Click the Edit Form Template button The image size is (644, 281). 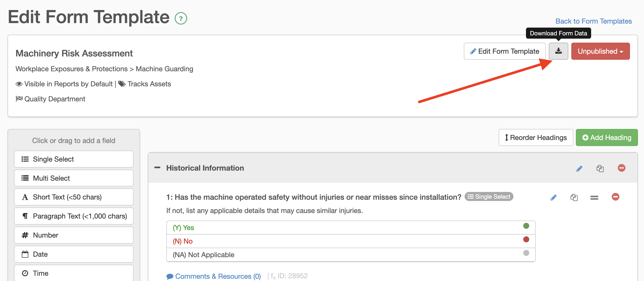[x=504, y=51]
